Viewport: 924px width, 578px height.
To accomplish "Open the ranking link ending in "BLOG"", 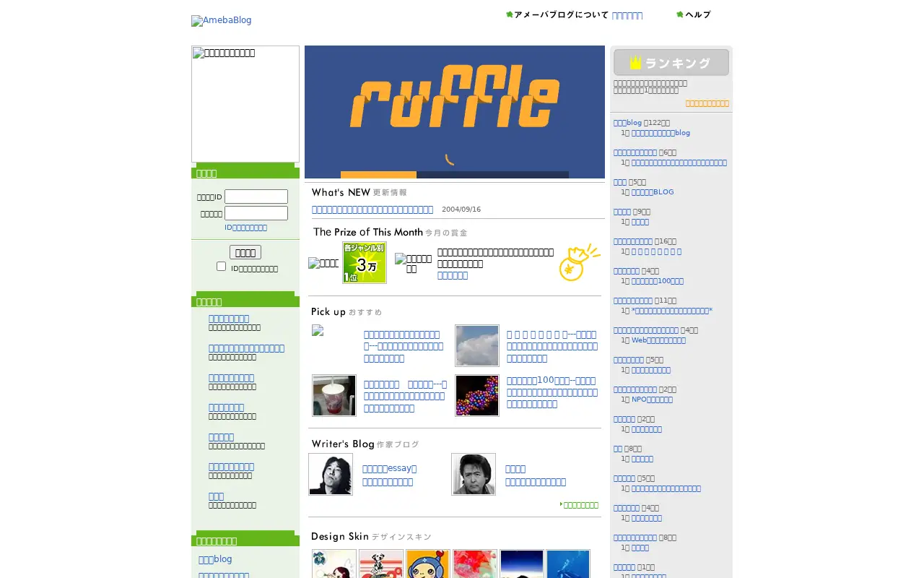I will pos(653,192).
